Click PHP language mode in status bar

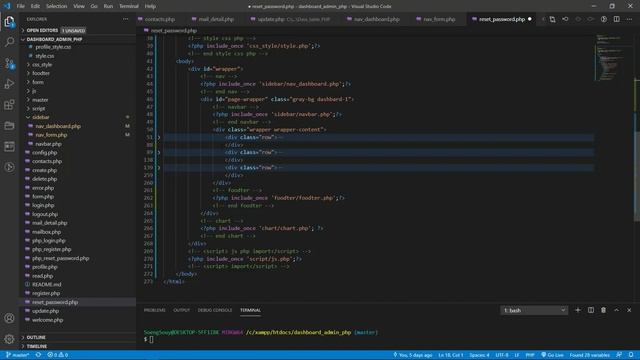530,355
